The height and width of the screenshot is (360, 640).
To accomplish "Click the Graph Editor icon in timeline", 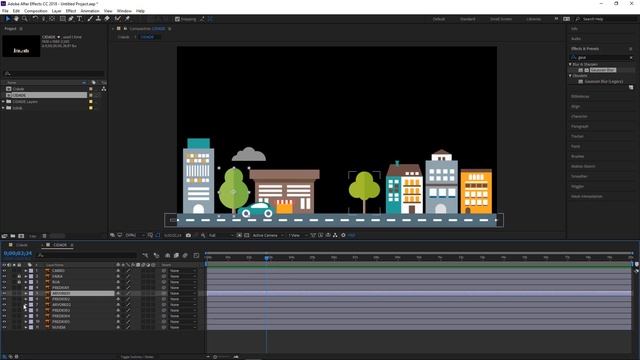I will point(196,256).
